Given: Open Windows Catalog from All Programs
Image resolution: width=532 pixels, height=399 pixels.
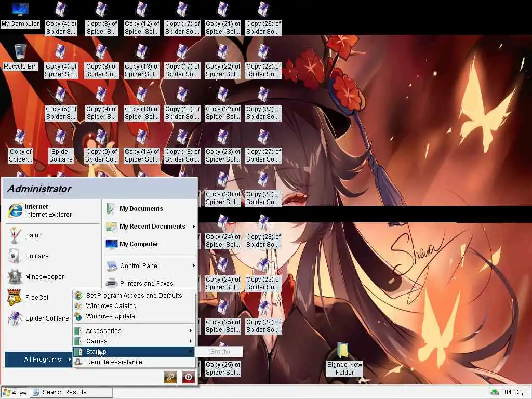Looking at the screenshot, I should coord(134,305).
